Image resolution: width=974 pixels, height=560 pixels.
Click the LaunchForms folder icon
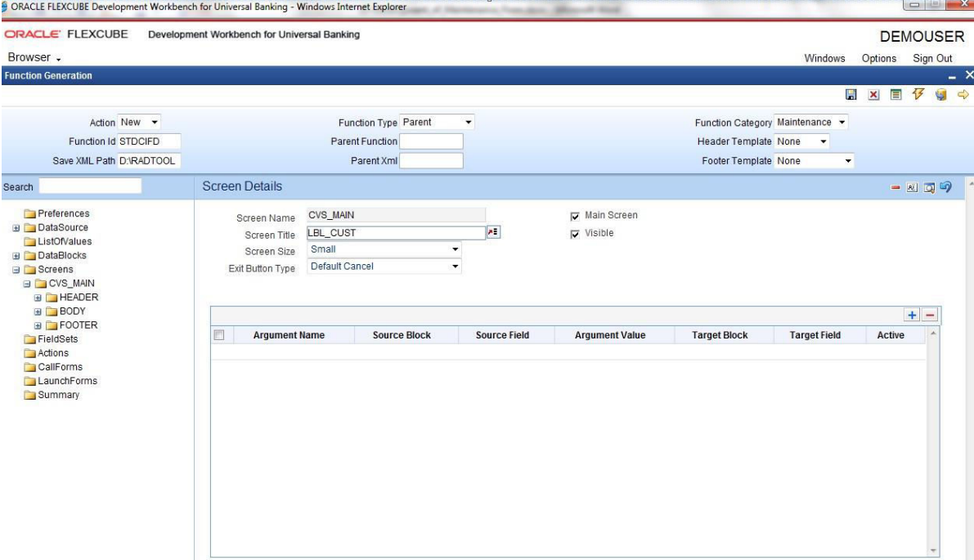[29, 381]
